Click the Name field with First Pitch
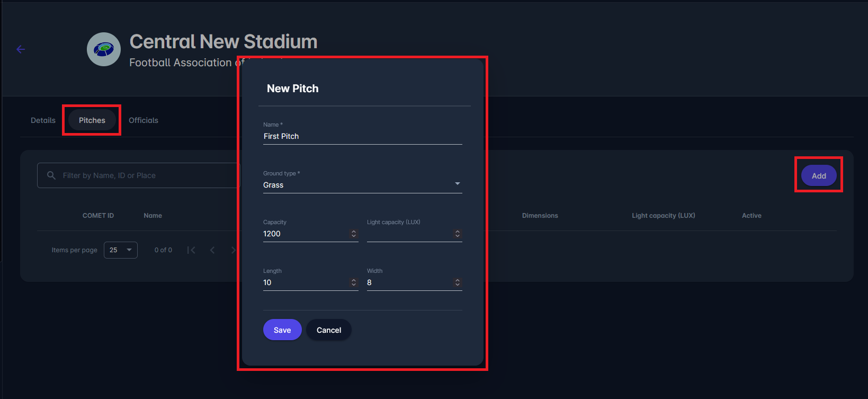This screenshot has height=399, width=868. [362, 136]
